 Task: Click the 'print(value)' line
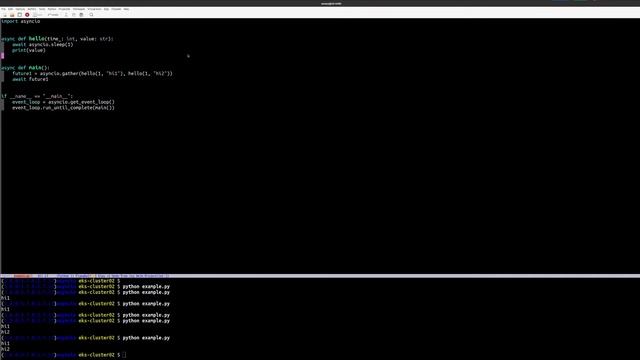(x=29, y=50)
